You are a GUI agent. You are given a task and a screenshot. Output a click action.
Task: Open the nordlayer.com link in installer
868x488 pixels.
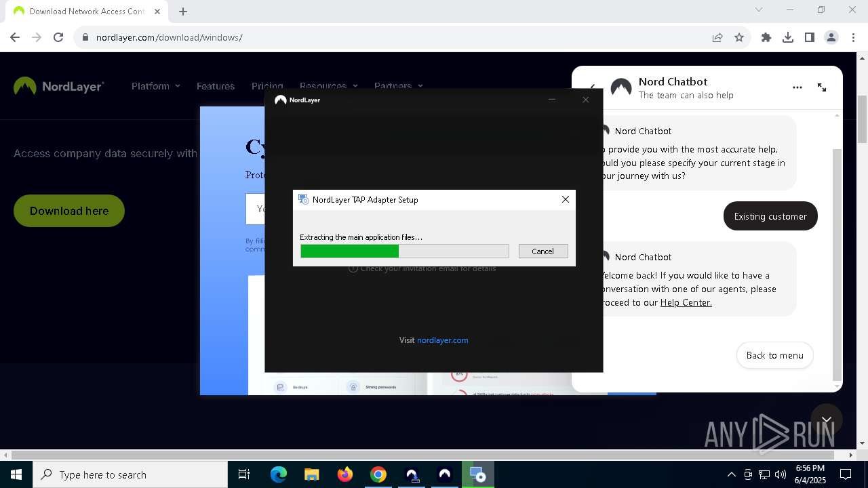coord(442,340)
